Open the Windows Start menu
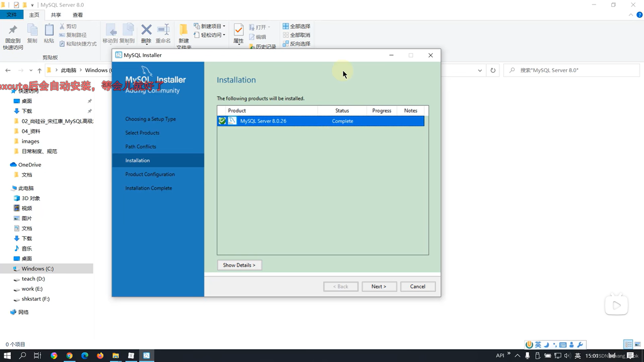 (7, 356)
